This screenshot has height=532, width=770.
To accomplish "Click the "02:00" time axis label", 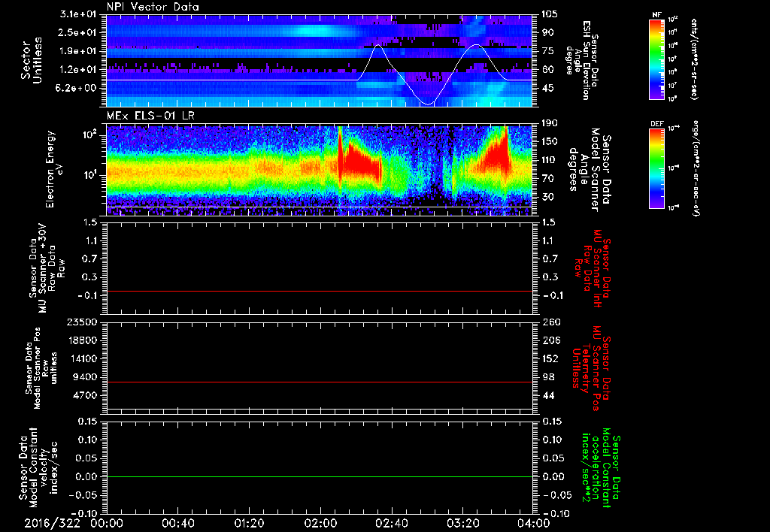I will (x=320, y=523).
